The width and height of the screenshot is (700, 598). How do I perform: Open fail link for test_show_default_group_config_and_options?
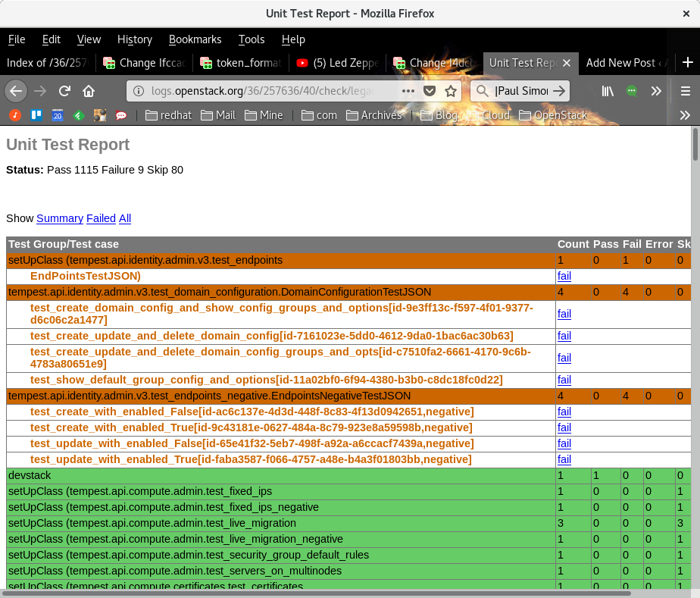(564, 380)
